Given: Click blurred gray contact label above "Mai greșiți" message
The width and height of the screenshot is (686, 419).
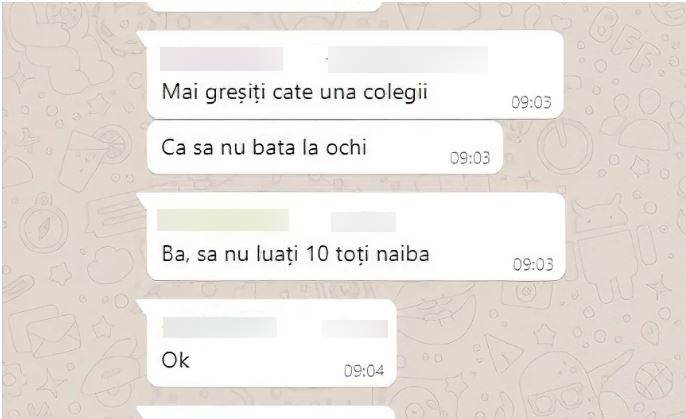Looking at the screenshot, I should click(408, 59).
